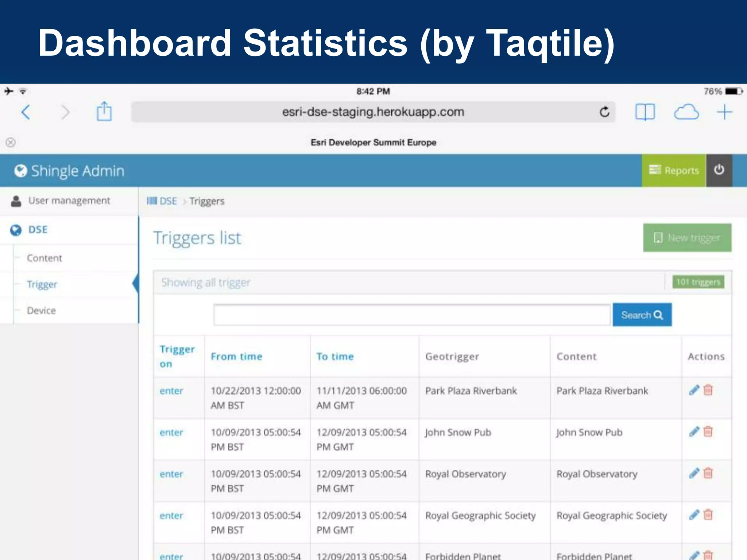Click enter link in Royal Geographic Society row

pyautogui.click(x=171, y=516)
